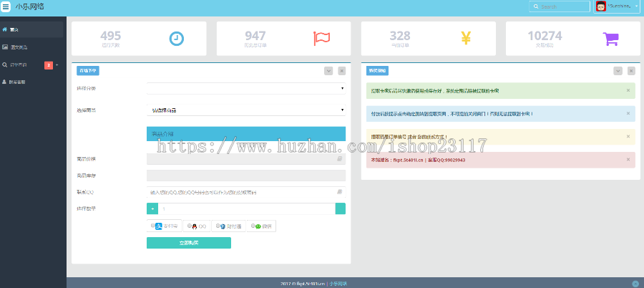Click the purple cart icon on 10274 card
This screenshot has width=644, height=288.
point(611,39)
